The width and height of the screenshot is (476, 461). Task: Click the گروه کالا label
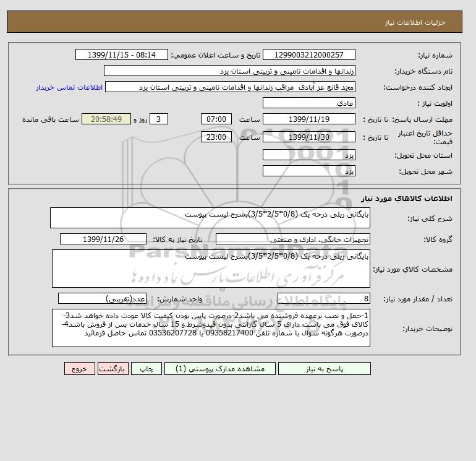coord(438,239)
